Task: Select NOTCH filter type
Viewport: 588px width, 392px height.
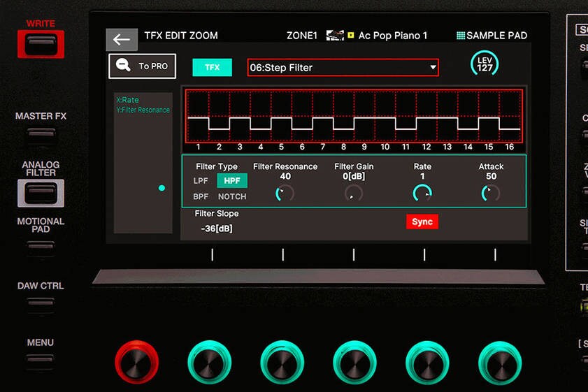Action: coord(232,197)
